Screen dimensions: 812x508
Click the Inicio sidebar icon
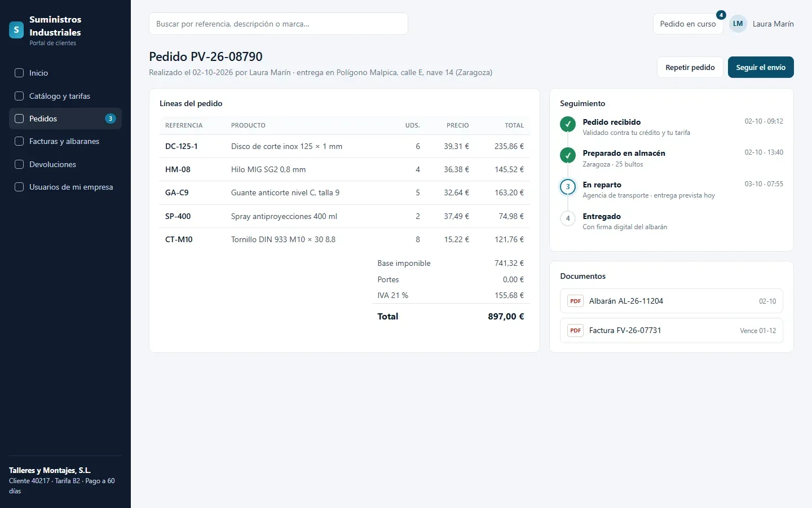pyautogui.click(x=19, y=73)
